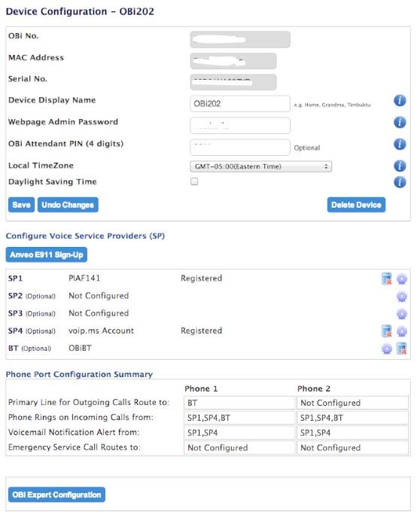Focus the Device Display Name field
The width and height of the screenshot is (420, 518).
(240, 104)
